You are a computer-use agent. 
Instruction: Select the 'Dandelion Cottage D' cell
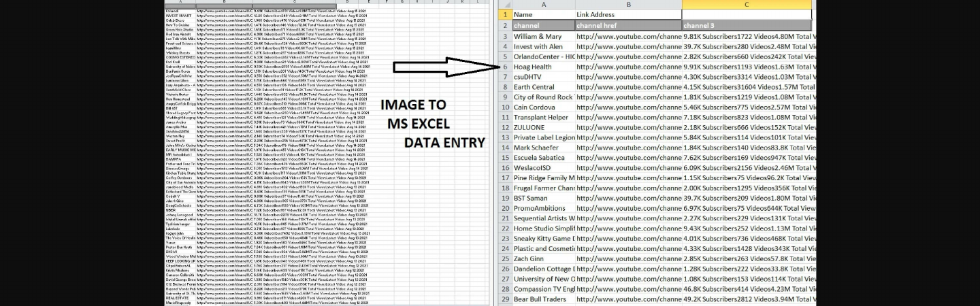coord(543,269)
